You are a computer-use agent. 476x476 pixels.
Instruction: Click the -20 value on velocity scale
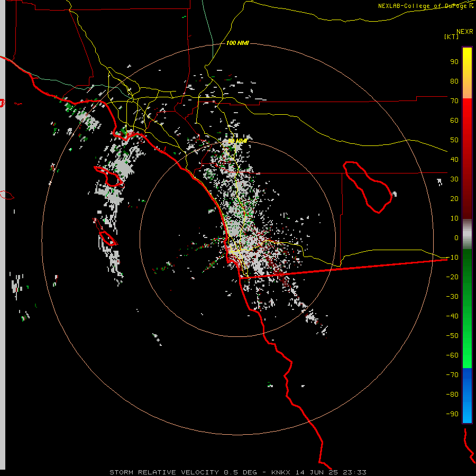coord(452,277)
